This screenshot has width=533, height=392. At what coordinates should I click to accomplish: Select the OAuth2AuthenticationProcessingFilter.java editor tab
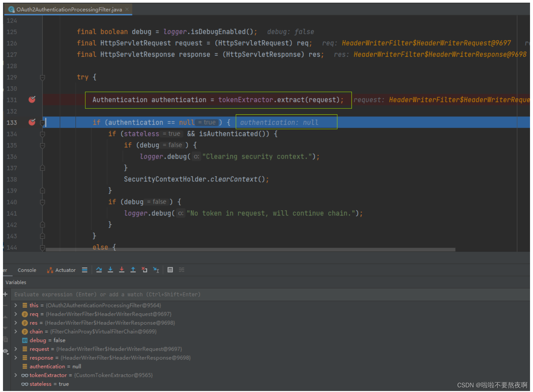click(69, 10)
